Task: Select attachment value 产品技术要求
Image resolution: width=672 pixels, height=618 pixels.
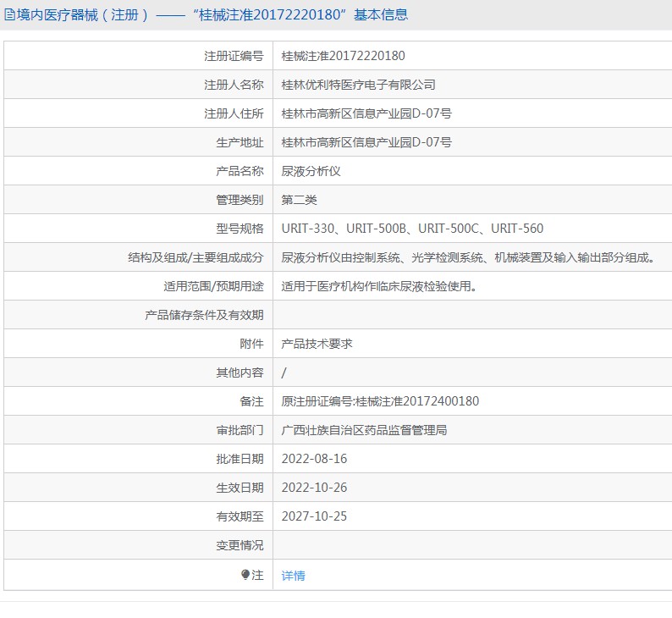Action: (317, 344)
